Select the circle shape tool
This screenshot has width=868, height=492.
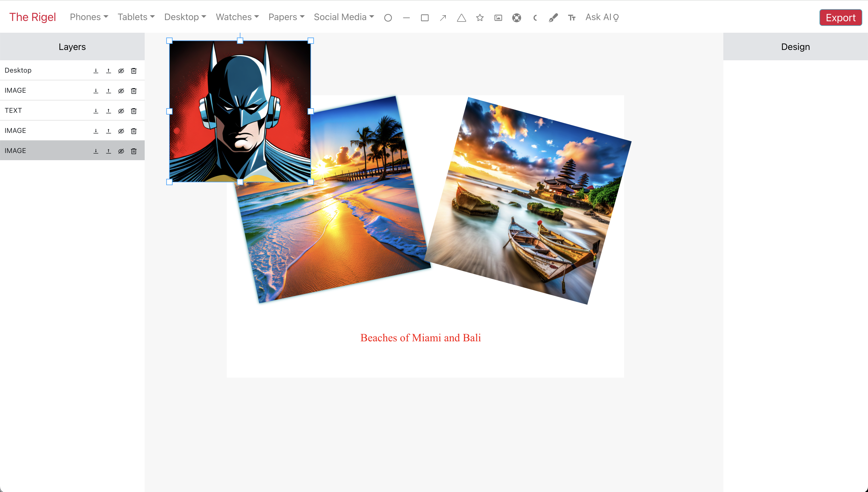(388, 18)
